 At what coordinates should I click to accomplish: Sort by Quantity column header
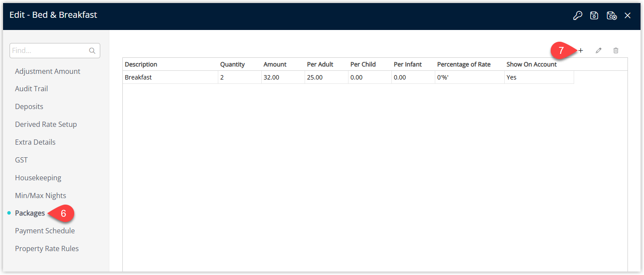pos(240,64)
